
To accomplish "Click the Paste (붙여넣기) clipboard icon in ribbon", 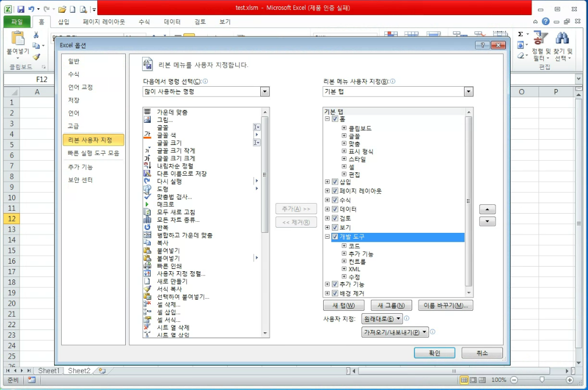I will (17, 38).
